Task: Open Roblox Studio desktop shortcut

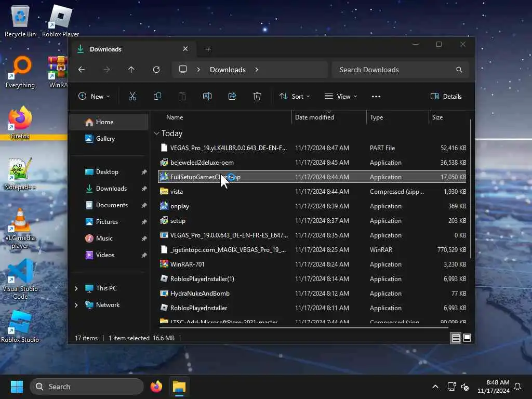Action: click(x=20, y=326)
